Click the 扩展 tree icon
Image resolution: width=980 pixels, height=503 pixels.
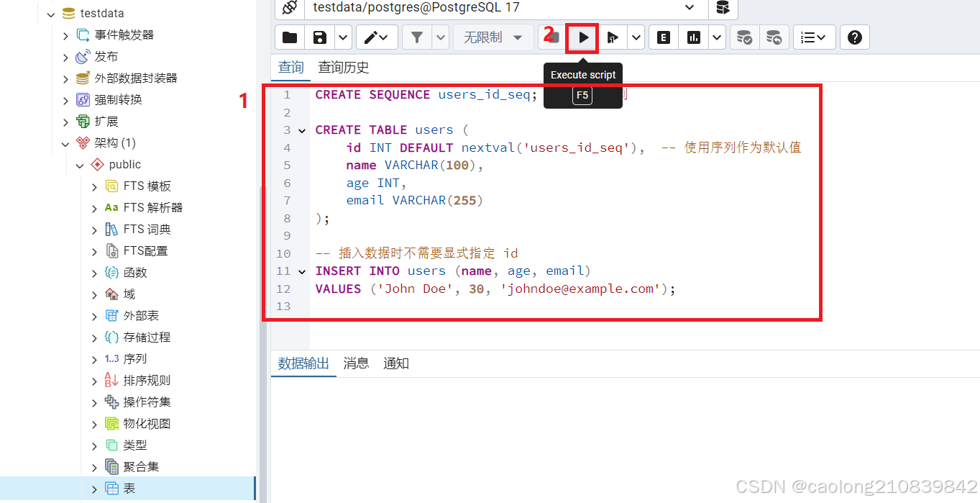pos(83,122)
